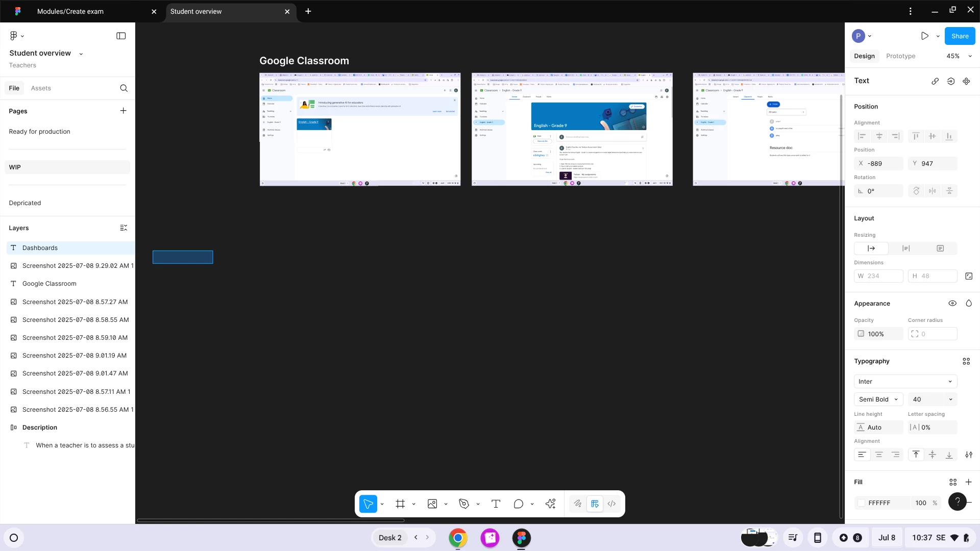
Task: Select the Frame tool
Action: point(400,504)
